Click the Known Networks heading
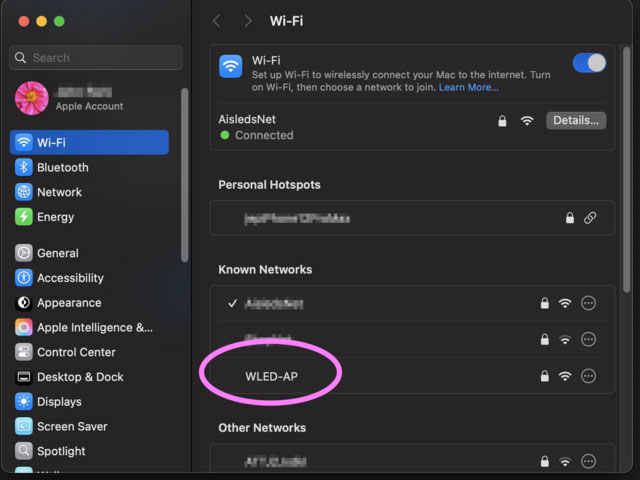Viewport: 640px width, 480px height. [x=265, y=269]
